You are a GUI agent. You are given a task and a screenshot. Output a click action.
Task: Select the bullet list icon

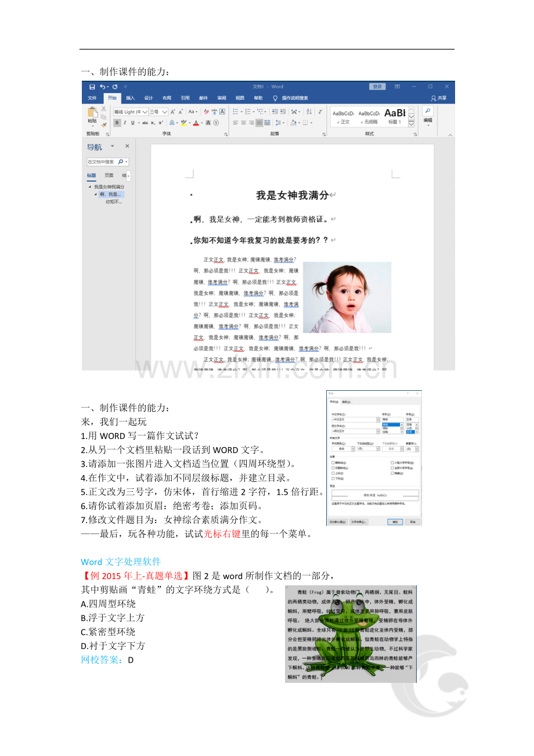(235, 111)
